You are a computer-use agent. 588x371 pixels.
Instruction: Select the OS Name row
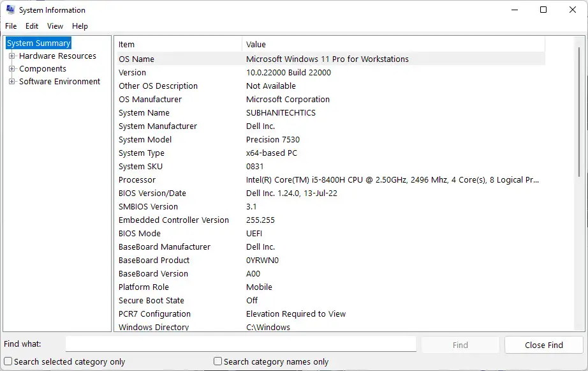330,59
